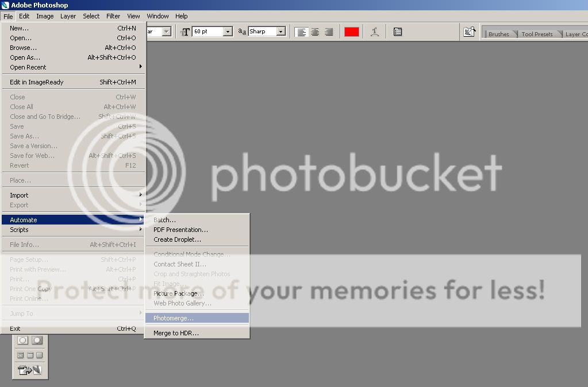Select Merge to HDR... in the submenu
Viewport: 588px width, 387px height.
(x=197, y=333)
